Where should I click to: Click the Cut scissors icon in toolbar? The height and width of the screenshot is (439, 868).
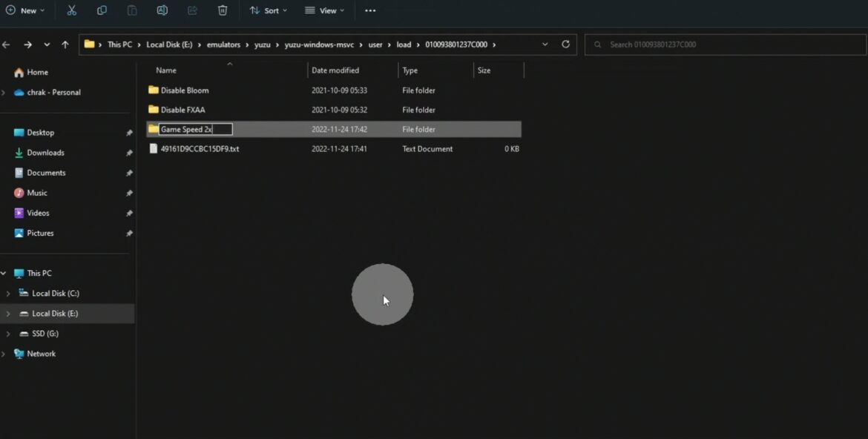tap(71, 10)
